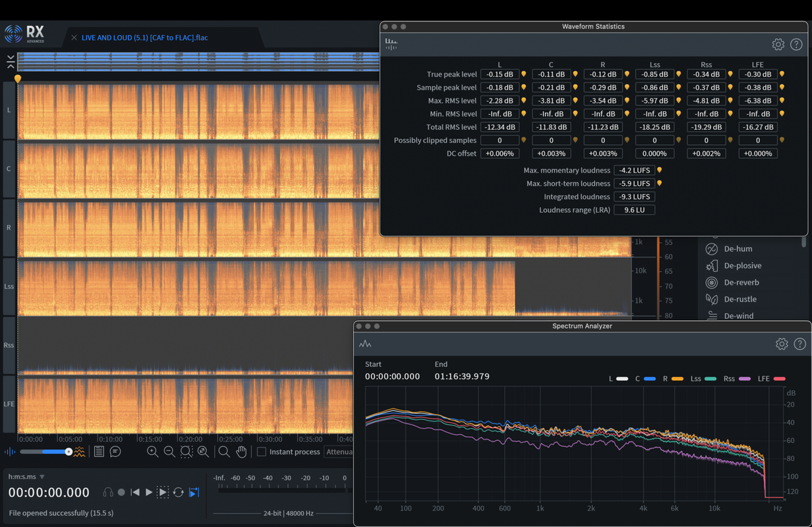Toggle loop playback button
This screenshot has width=812, height=527.
178,492
